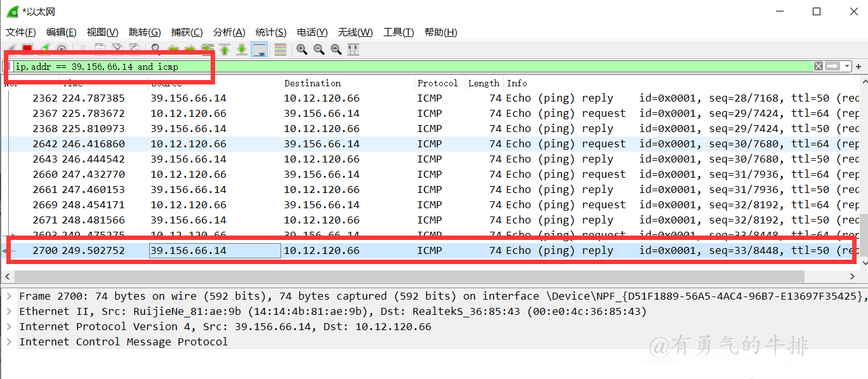Clear the display filter with X button

[x=819, y=67]
